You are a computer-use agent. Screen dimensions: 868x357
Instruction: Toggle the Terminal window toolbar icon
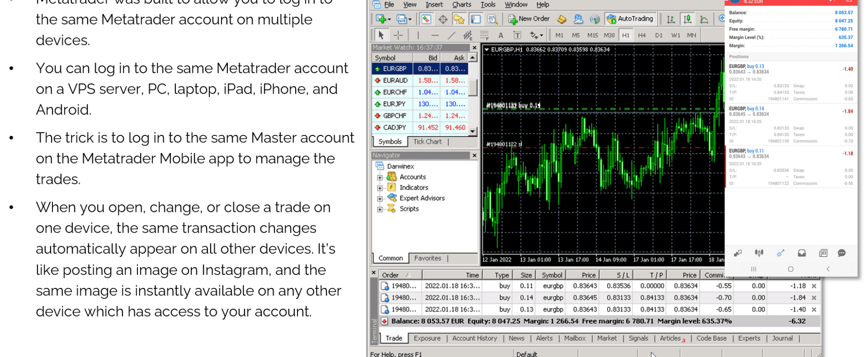(x=476, y=19)
